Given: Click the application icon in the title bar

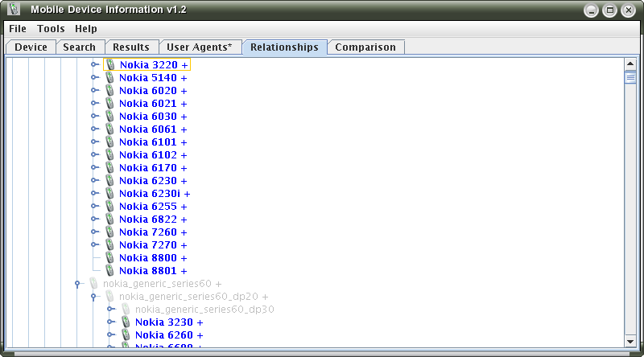Looking at the screenshot, I should point(14,10).
